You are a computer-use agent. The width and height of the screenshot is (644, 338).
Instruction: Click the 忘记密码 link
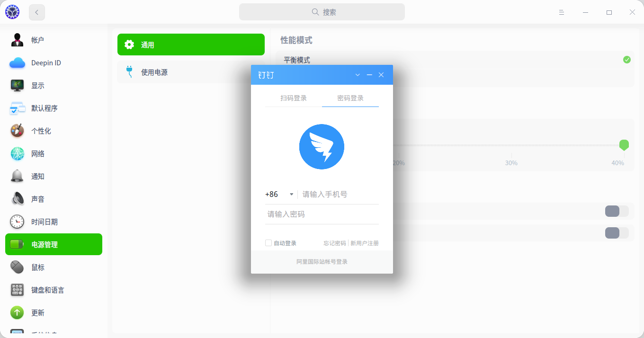335,243
